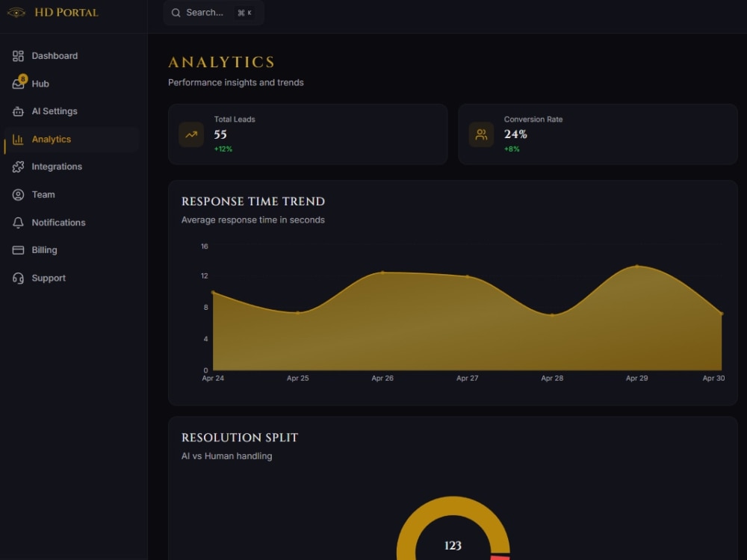Click the Billing credit card icon
This screenshot has height=560, width=747.
[x=18, y=250]
